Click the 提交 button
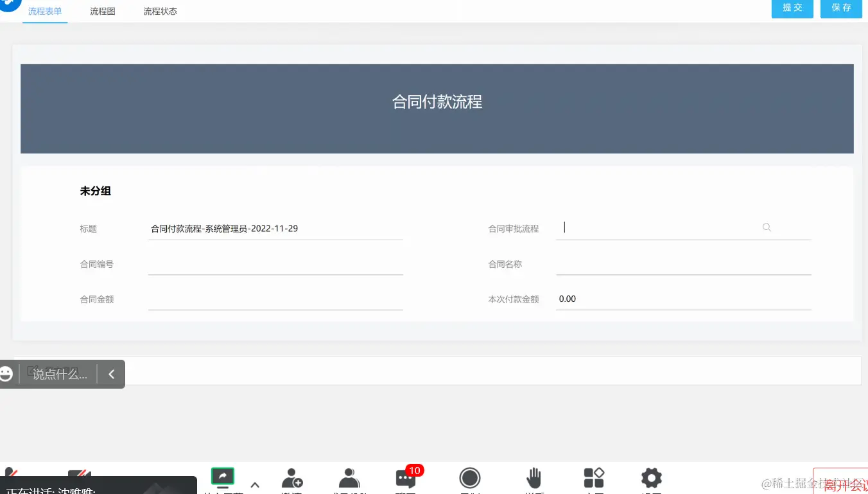This screenshot has height=494, width=868. 792,8
